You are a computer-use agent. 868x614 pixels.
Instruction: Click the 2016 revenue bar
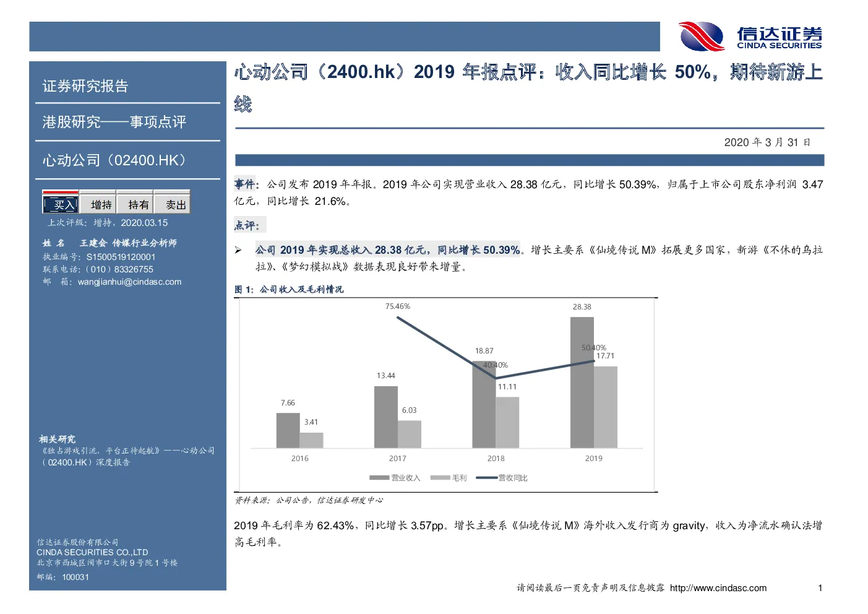[x=288, y=430]
